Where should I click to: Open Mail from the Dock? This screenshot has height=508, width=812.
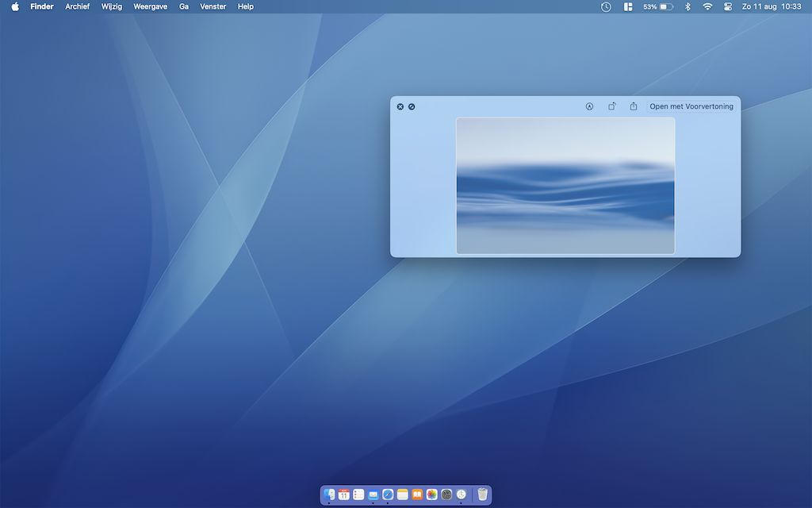point(373,495)
